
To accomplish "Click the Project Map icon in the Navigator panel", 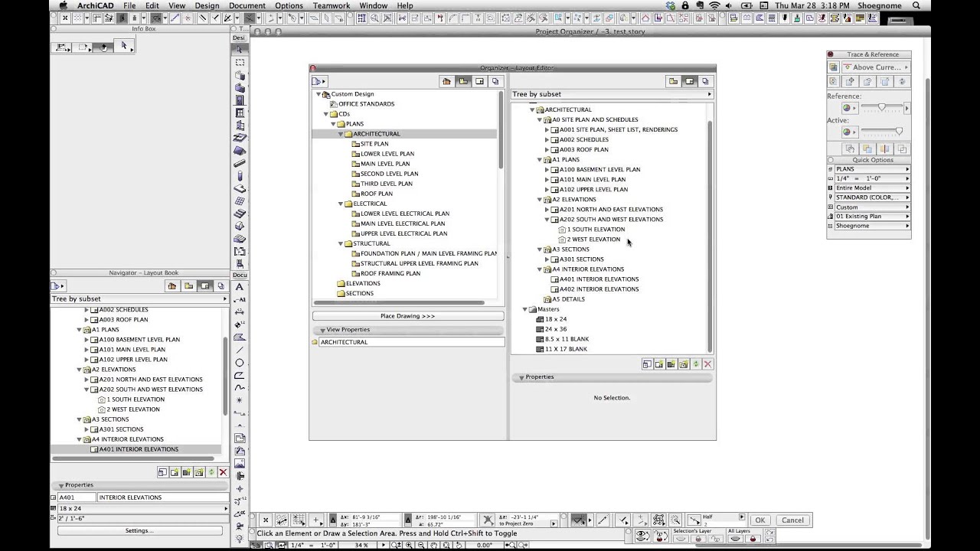I will [172, 286].
